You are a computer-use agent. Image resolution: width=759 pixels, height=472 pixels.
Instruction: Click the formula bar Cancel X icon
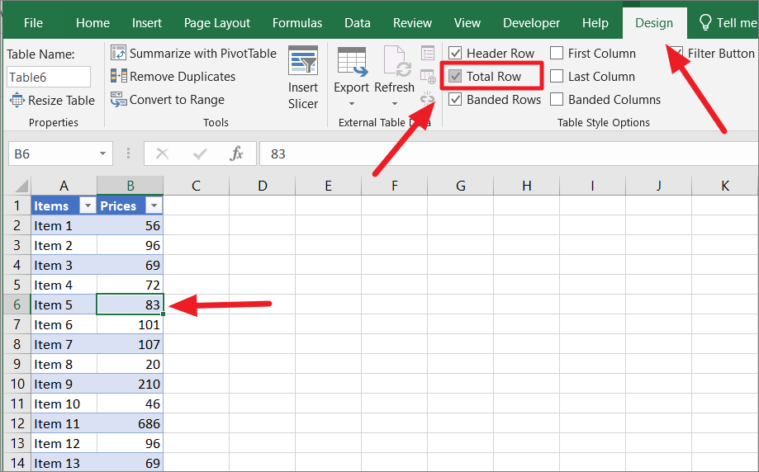[162, 154]
